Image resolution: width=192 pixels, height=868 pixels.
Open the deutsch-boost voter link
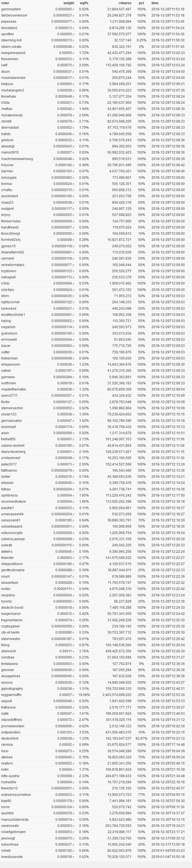[x=12, y=608]
